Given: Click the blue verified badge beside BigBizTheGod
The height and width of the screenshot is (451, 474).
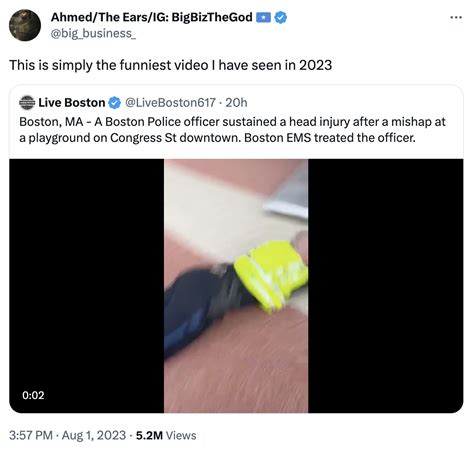Looking at the screenshot, I should (x=280, y=17).
